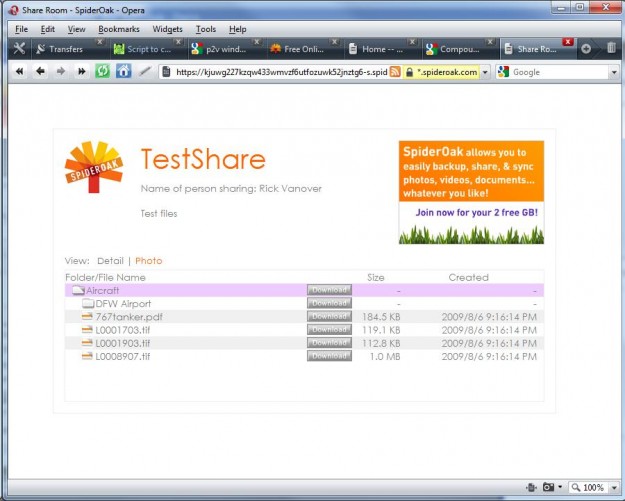Screen dimensions: 625x501
Task: Click the page icon in address field
Action: (x=167, y=72)
